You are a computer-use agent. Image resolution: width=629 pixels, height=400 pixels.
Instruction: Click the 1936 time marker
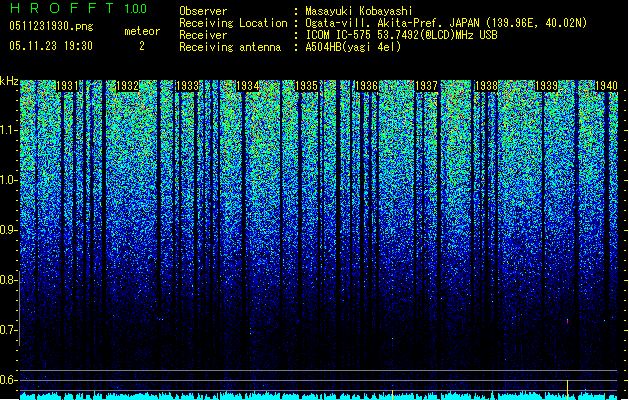[367, 86]
